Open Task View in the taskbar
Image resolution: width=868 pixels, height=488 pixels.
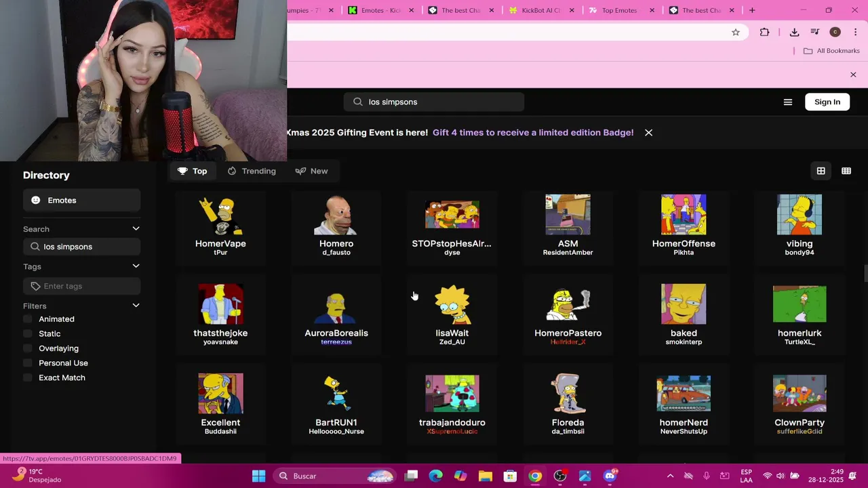(x=412, y=476)
